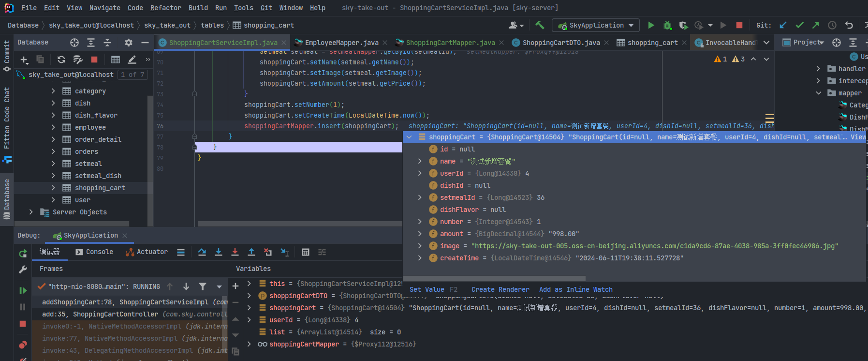Open the add data source plus dropdown
The height and width of the screenshot is (361, 868).
[x=24, y=60]
